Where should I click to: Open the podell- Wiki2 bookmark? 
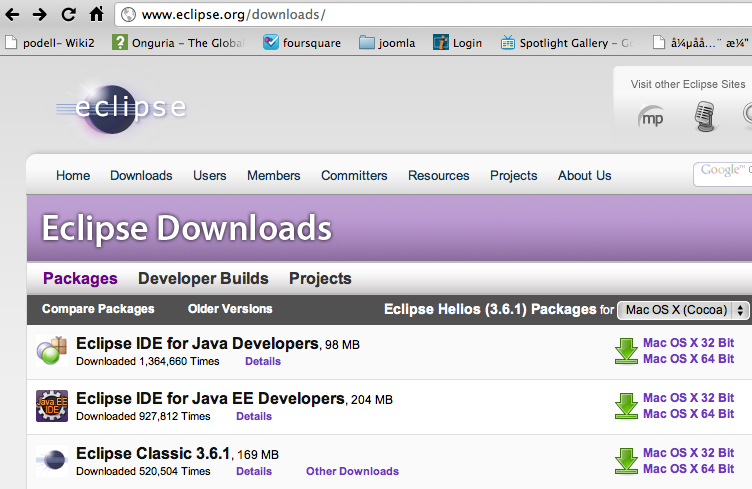50,43
